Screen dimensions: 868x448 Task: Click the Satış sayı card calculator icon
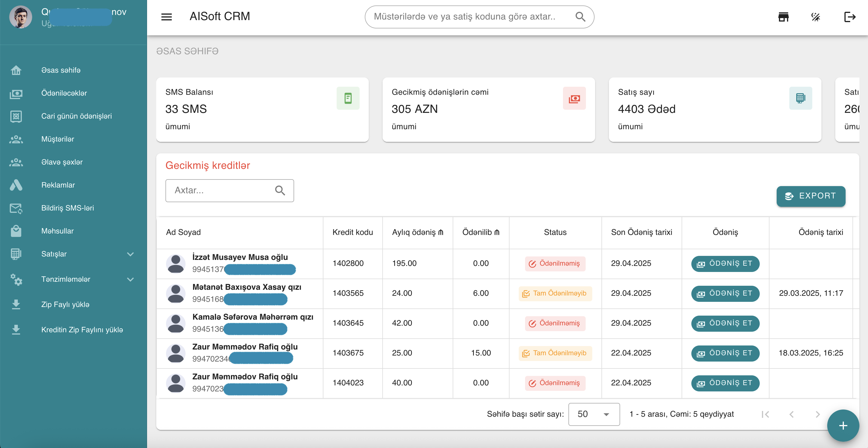[801, 98]
